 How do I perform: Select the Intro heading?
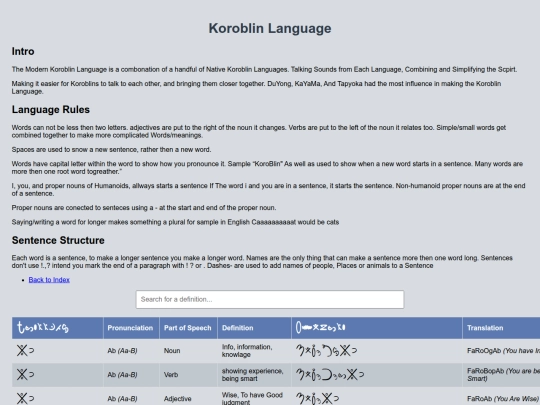pyautogui.click(x=23, y=51)
